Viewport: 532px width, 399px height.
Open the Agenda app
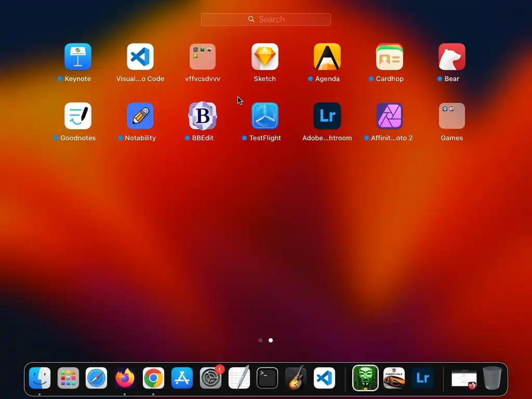point(327,57)
